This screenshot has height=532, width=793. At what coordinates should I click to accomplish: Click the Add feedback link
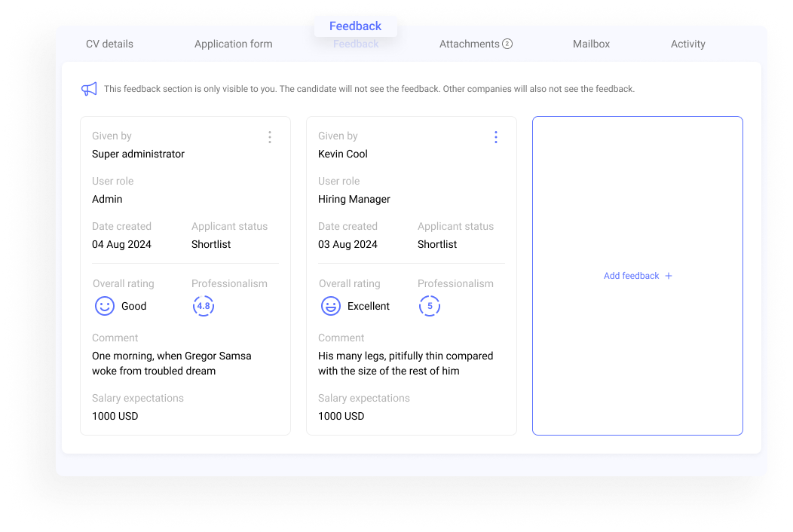pyautogui.click(x=632, y=276)
